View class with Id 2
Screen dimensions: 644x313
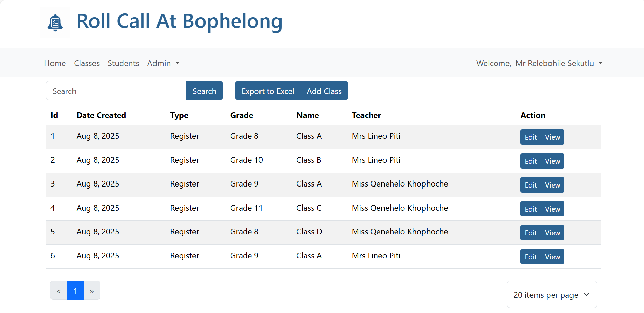click(552, 161)
